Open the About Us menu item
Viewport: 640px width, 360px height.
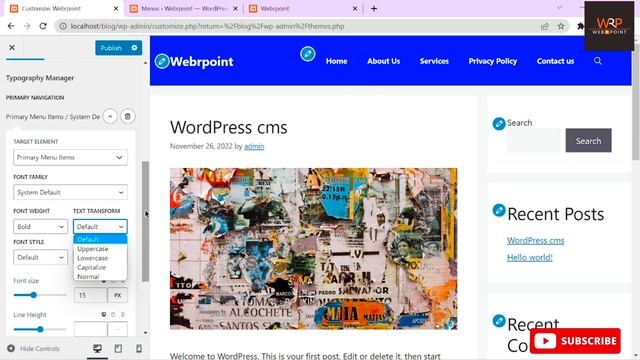383,61
